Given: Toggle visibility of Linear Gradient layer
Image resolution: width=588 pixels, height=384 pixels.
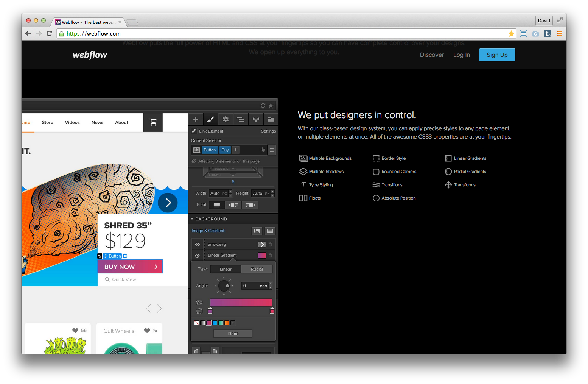Looking at the screenshot, I should (197, 256).
